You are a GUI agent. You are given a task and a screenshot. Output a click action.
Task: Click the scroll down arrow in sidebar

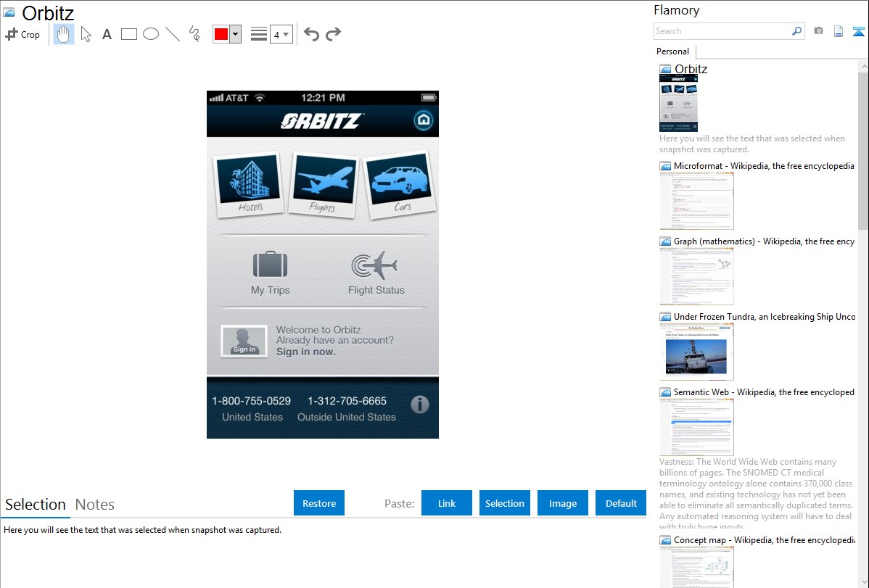863,582
